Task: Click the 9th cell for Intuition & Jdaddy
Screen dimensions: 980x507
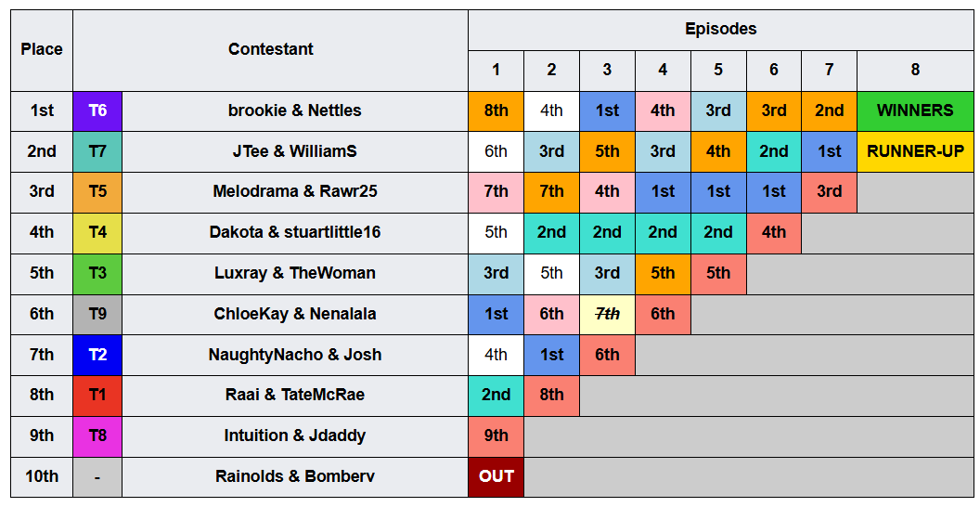Action: [496, 436]
